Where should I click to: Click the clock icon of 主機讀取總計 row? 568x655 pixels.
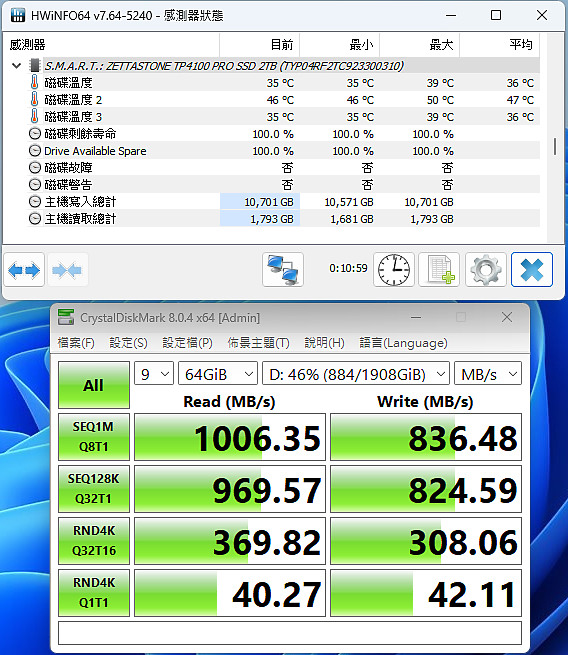click(35, 218)
